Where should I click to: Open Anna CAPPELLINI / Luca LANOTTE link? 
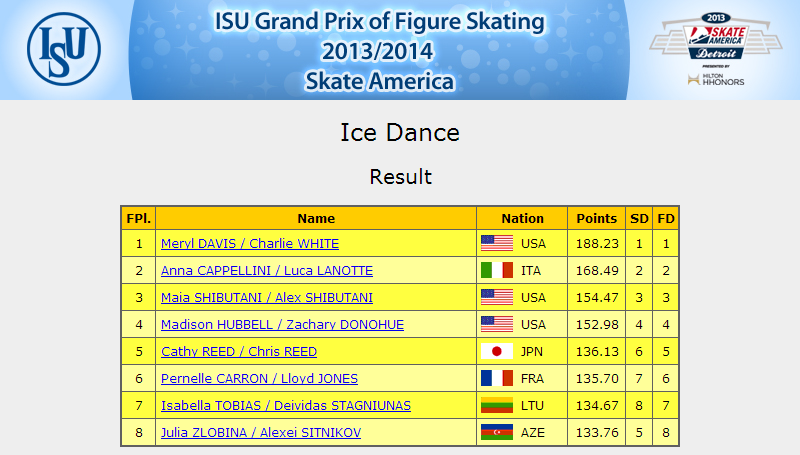267,271
